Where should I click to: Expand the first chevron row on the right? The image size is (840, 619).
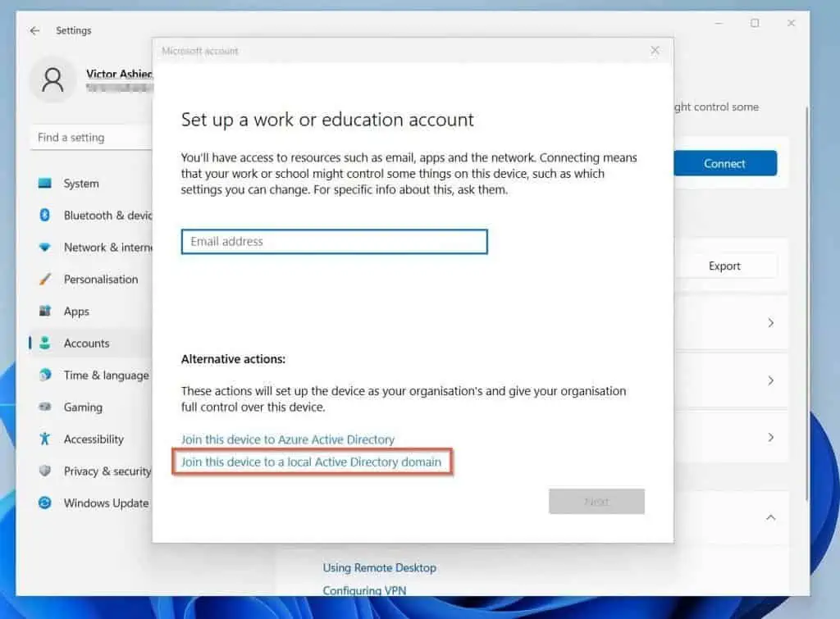(769, 323)
